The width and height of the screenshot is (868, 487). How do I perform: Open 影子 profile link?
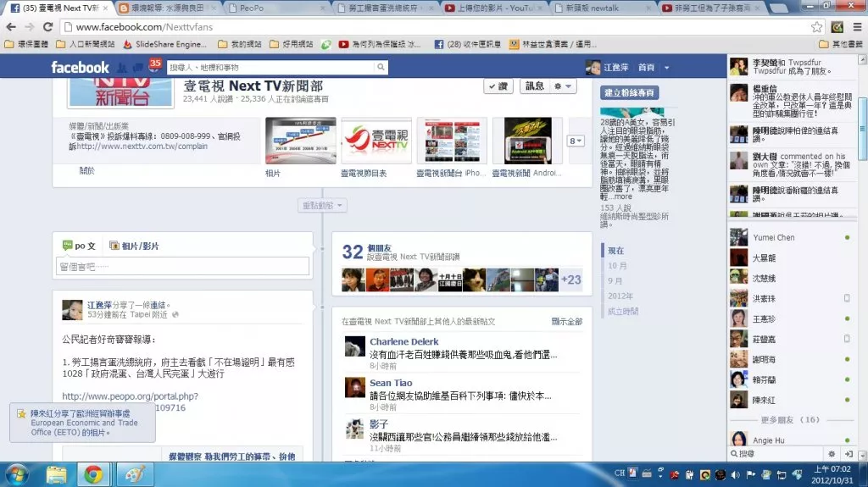click(x=379, y=424)
